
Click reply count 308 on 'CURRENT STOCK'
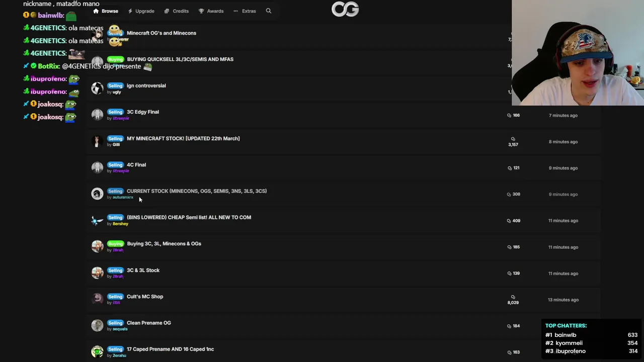coord(514,194)
